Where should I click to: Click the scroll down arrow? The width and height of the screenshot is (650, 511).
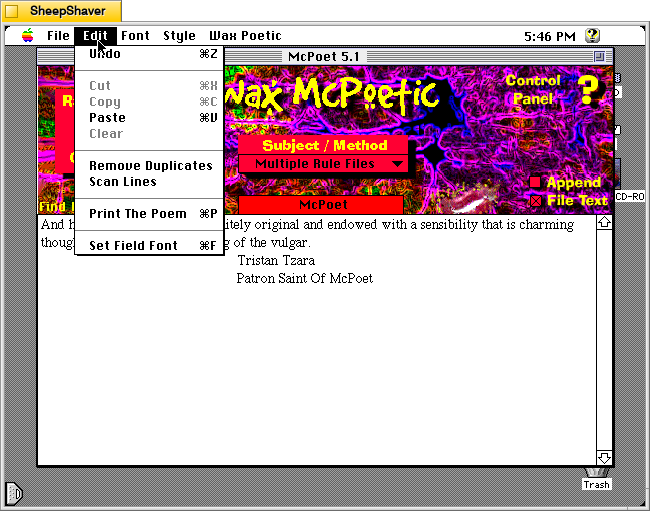(604, 458)
